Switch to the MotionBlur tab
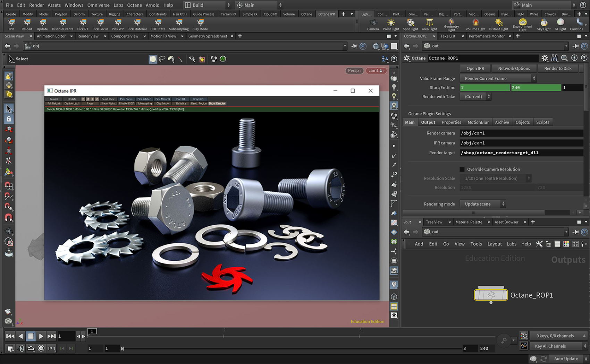The width and height of the screenshot is (590, 364). click(x=478, y=122)
